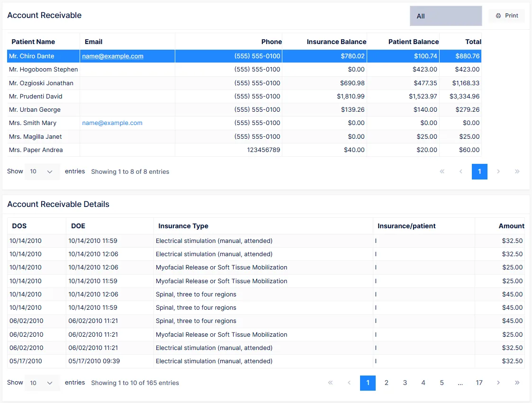The image size is (532, 403).
Task: Open the entries count dropdown in the Account Receivable table
Action: [x=42, y=171]
